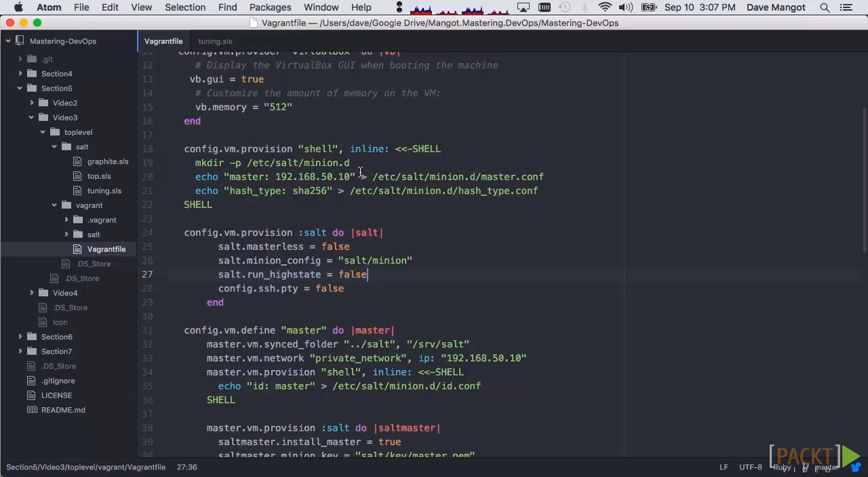The width and height of the screenshot is (868, 477).
Task: Open the battery status icon
Action: click(649, 7)
